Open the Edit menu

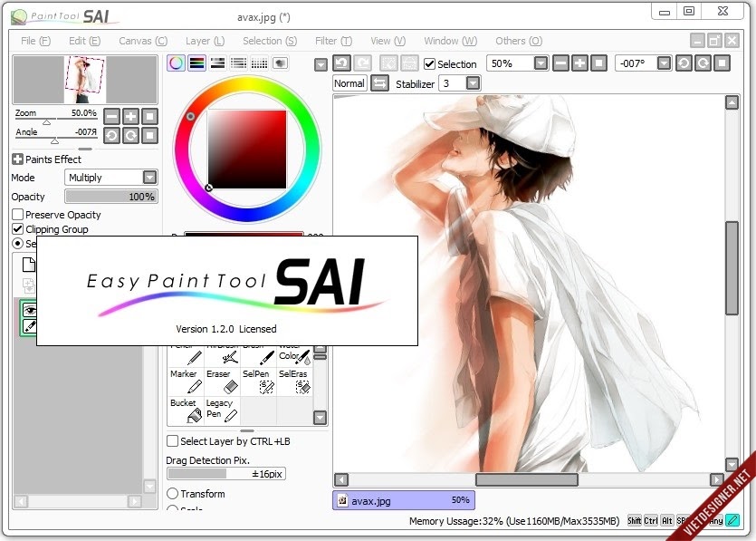[x=84, y=41]
